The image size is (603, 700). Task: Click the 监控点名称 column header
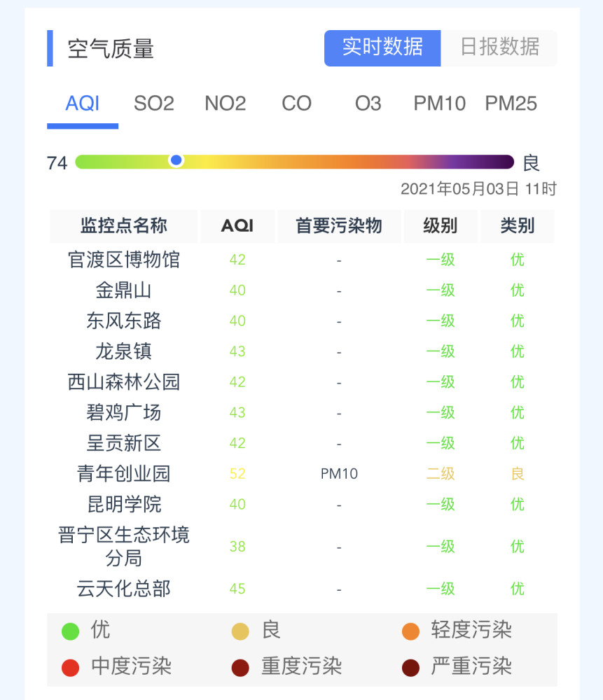tap(124, 226)
